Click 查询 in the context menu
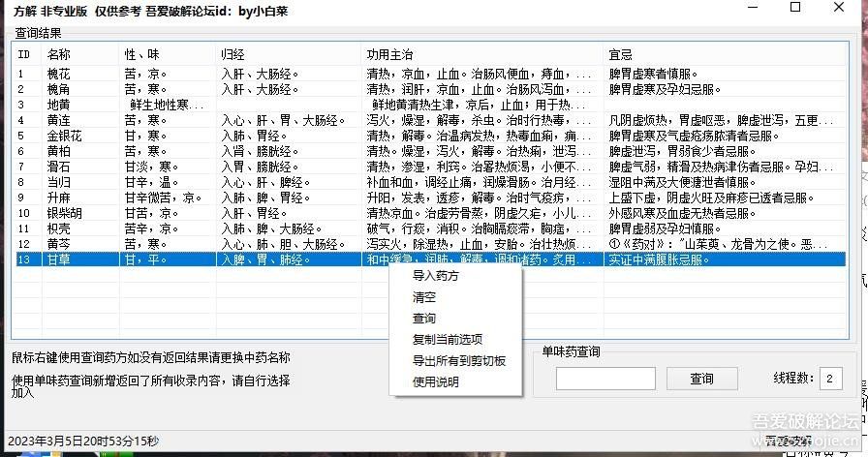 (x=424, y=319)
